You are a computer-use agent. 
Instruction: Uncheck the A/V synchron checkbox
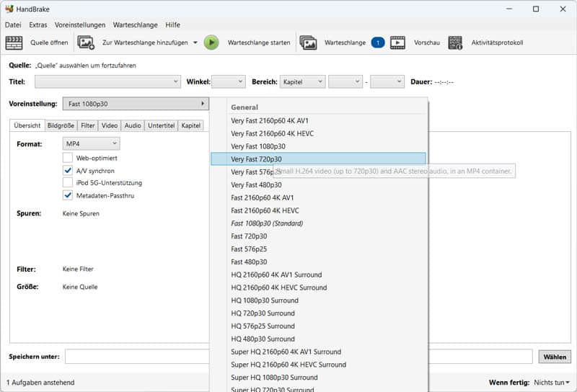(68, 170)
